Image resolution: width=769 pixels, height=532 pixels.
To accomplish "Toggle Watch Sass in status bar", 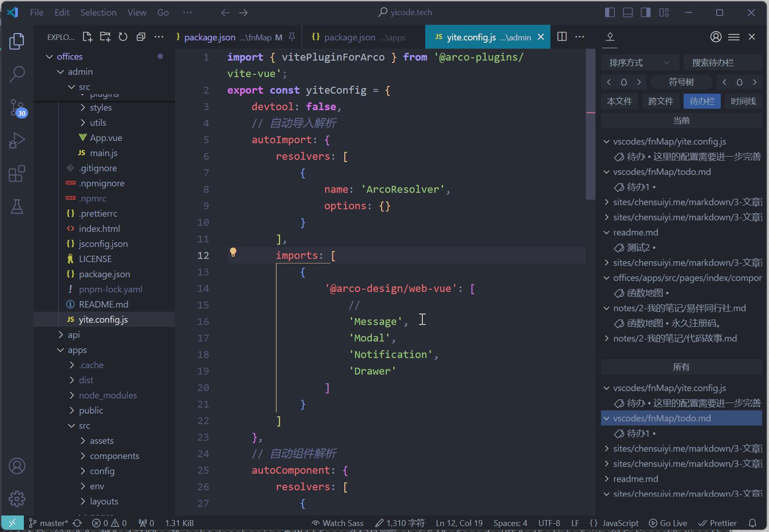I will pyautogui.click(x=337, y=523).
